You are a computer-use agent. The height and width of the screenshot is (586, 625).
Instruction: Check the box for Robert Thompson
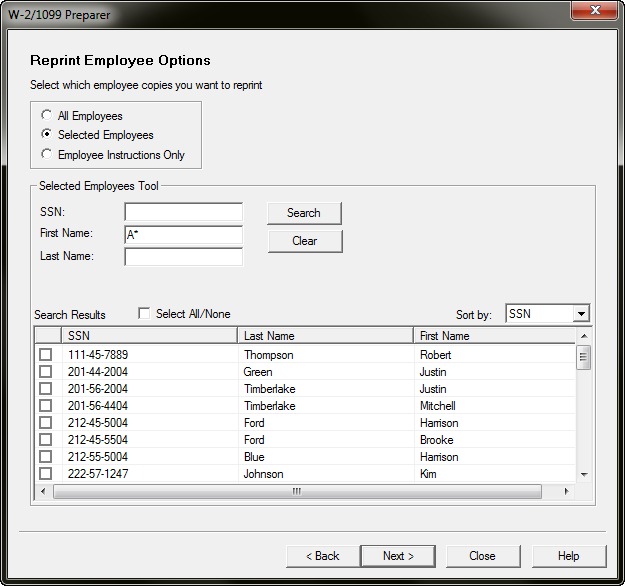45,355
